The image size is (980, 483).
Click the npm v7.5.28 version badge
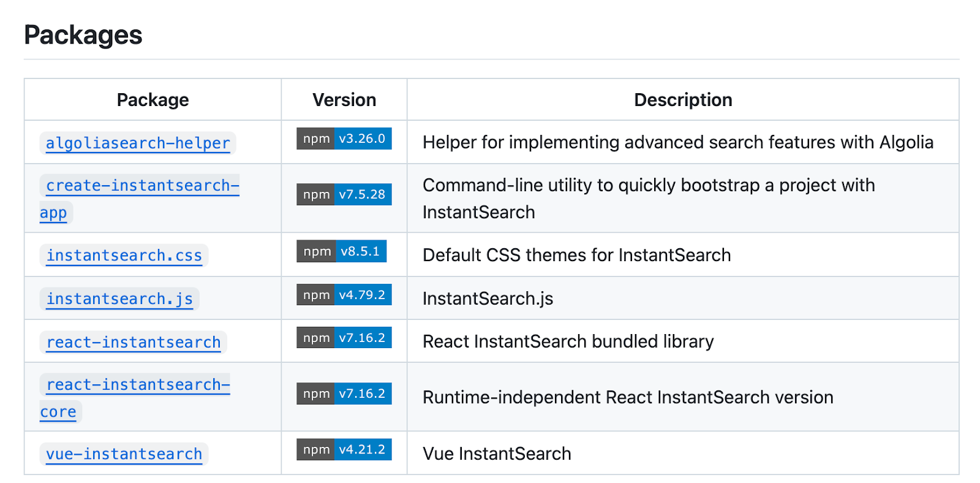click(344, 194)
